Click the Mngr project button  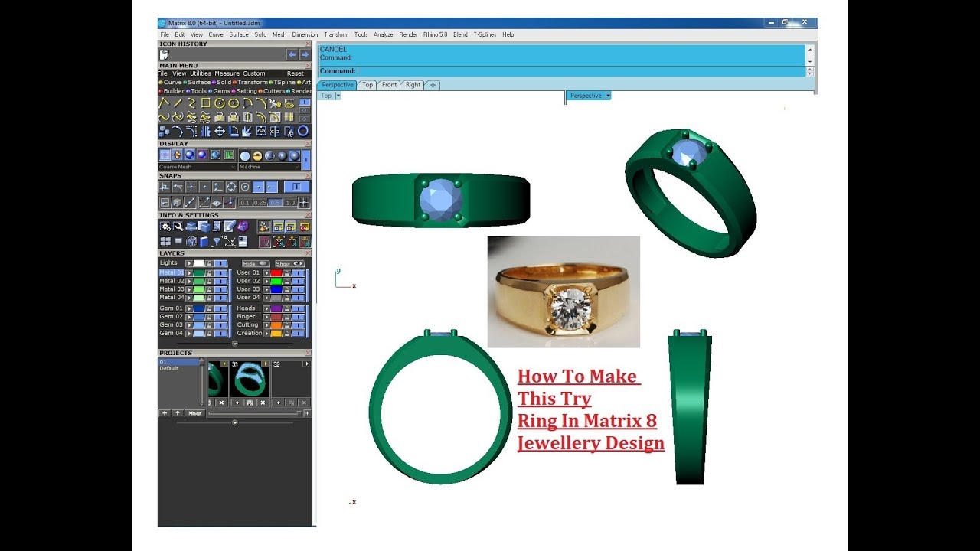pos(194,413)
